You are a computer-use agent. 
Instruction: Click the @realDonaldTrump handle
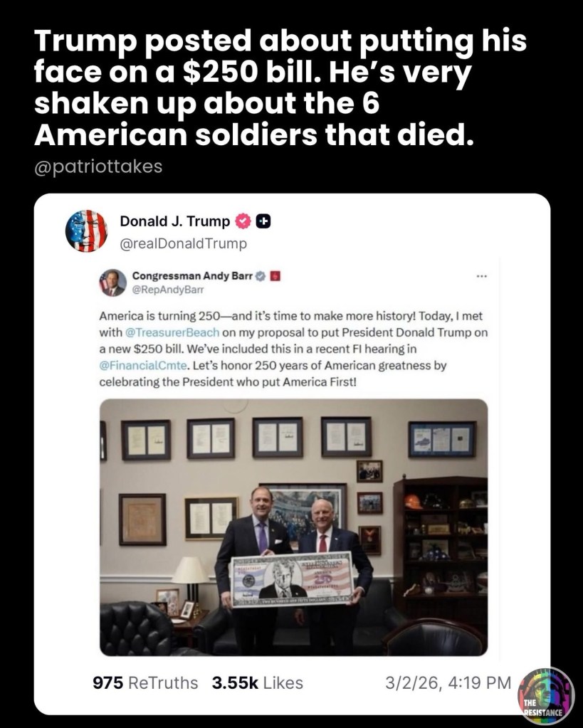point(184,243)
